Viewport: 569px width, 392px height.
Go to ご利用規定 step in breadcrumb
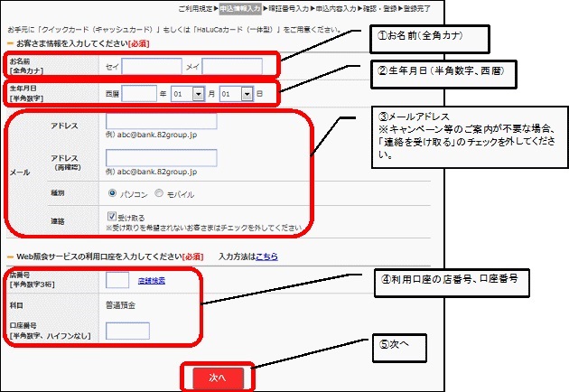[196, 7]
